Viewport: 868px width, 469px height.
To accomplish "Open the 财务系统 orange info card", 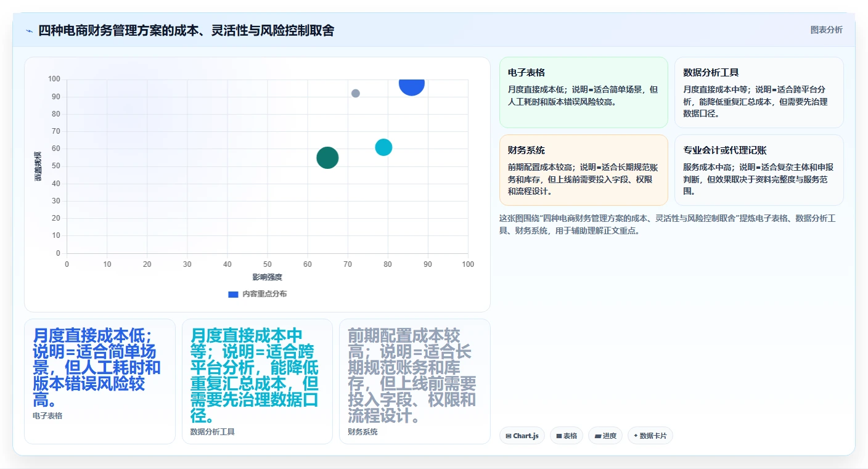I will point(584,170).
